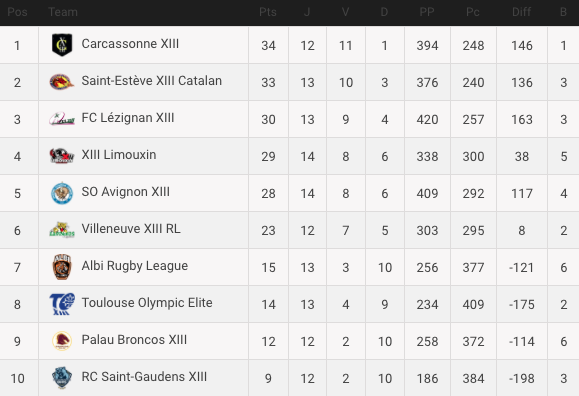Select the Albi Rugby League tiger logo

(x=62, y=267)
